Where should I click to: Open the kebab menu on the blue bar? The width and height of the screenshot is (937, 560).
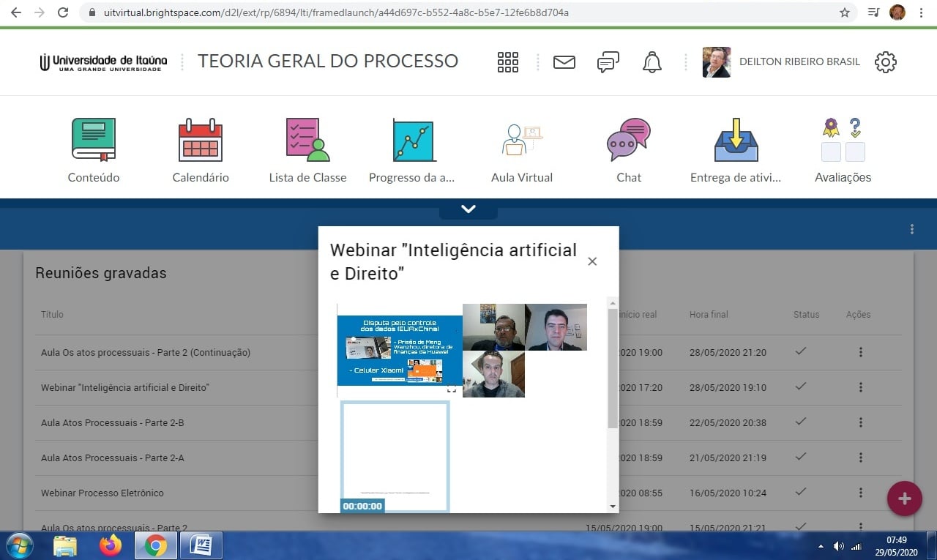pyautogui.click(x=913, y=229)
